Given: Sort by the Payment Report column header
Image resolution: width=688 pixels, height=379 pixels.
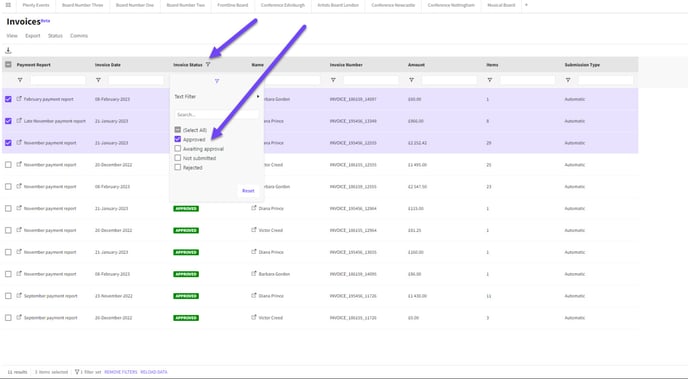Looking at the screenshot, I should pos(34,64).
